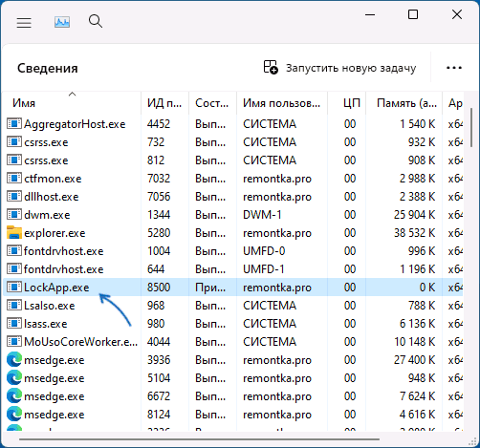Minimize the Task Manager window
The height and width of the screenshot is (448, 480).
370,14
